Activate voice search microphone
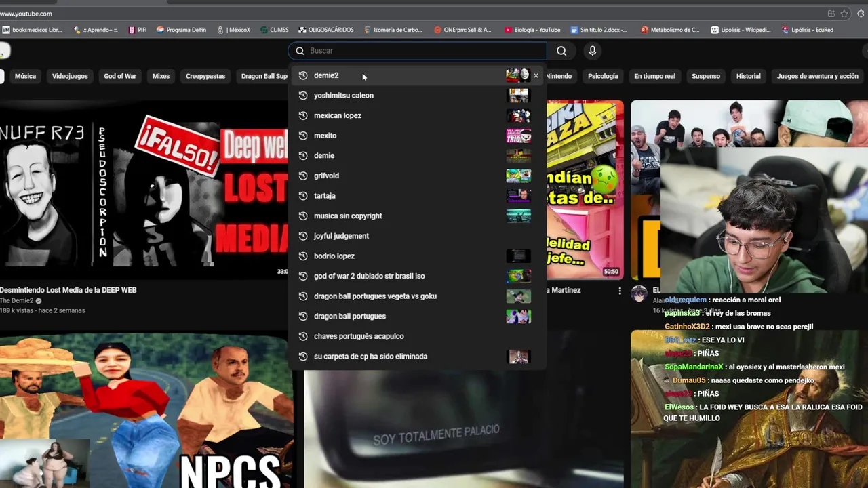The image size is (868, 488). [592, 51]
